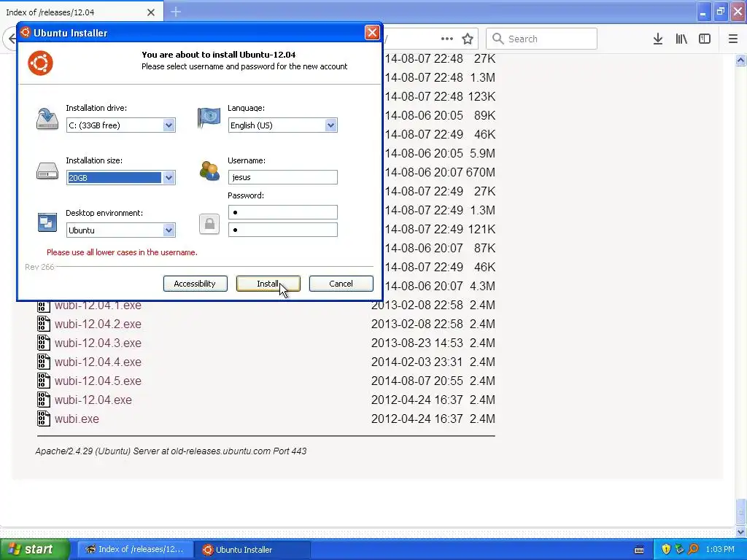Focus the first Password field
Viewport: 747px width, 560px height.
(x=282, y=212)
